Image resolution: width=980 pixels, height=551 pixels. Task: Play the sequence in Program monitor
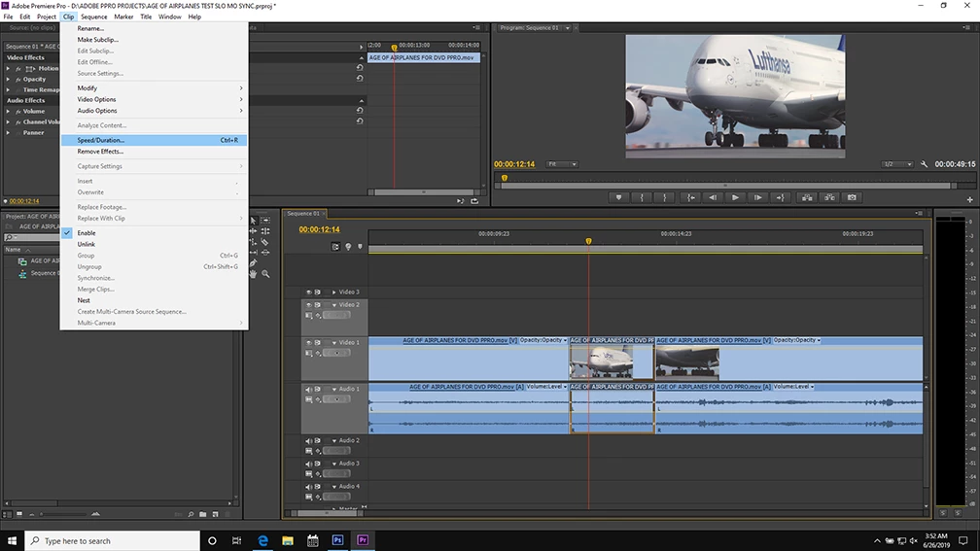tap(735, 197)
